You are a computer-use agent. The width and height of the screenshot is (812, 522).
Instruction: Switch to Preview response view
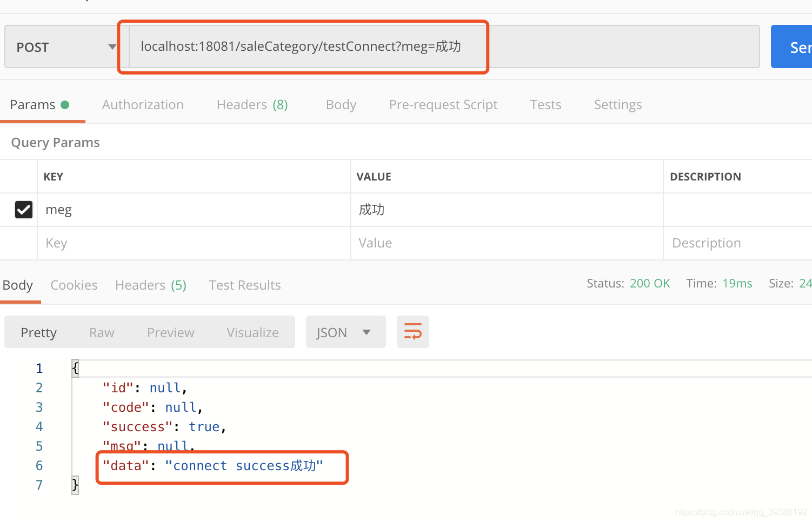pos(170,332)
